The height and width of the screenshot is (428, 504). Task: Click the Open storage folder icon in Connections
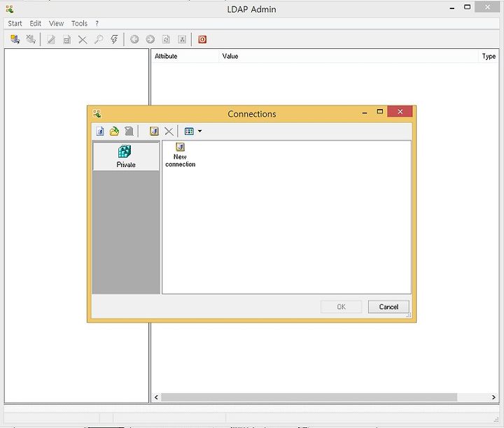coord(114,131)
